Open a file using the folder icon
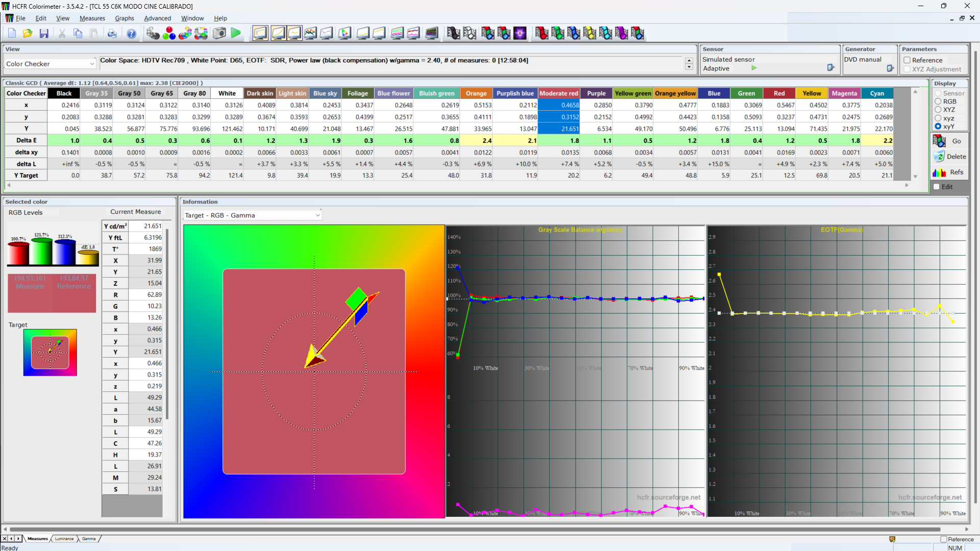 point(28,34)
